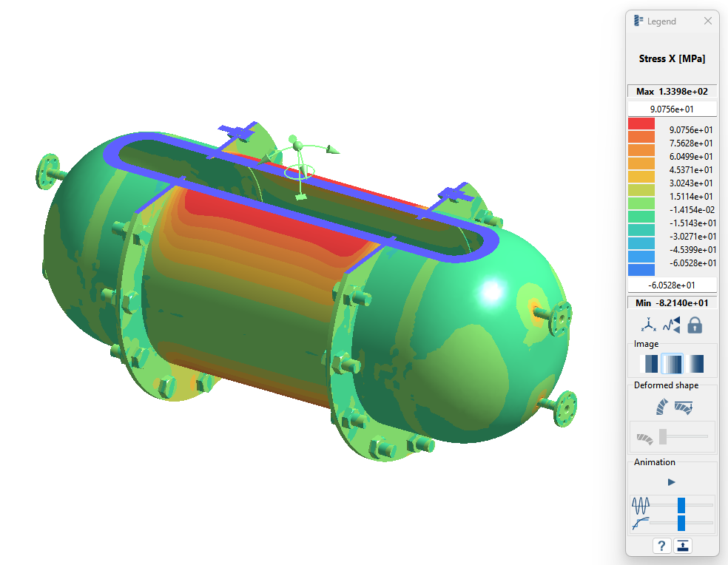Viewport: 728px width, 565px height.
Task: Click the lower limit field -6.0528e+01
Action: tap(672, 285)
